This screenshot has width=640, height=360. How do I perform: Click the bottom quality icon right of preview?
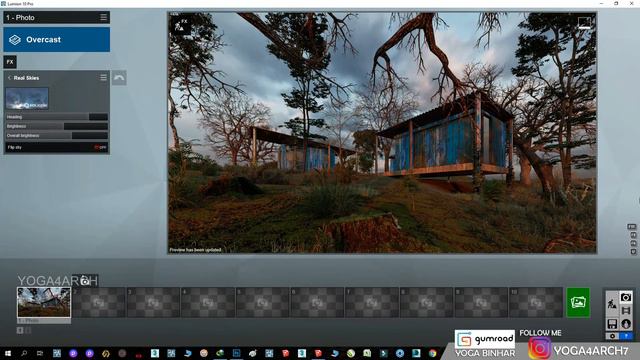[633, 252]
